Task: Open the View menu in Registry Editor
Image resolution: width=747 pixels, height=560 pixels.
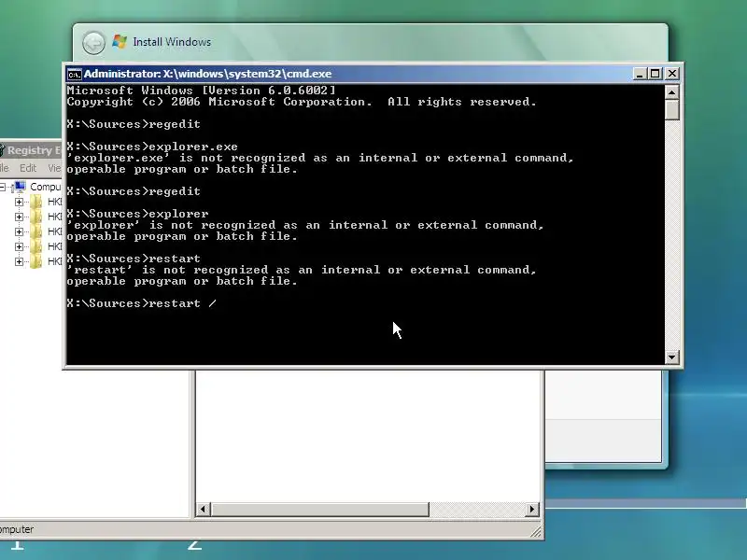Action: pos(54,168)
